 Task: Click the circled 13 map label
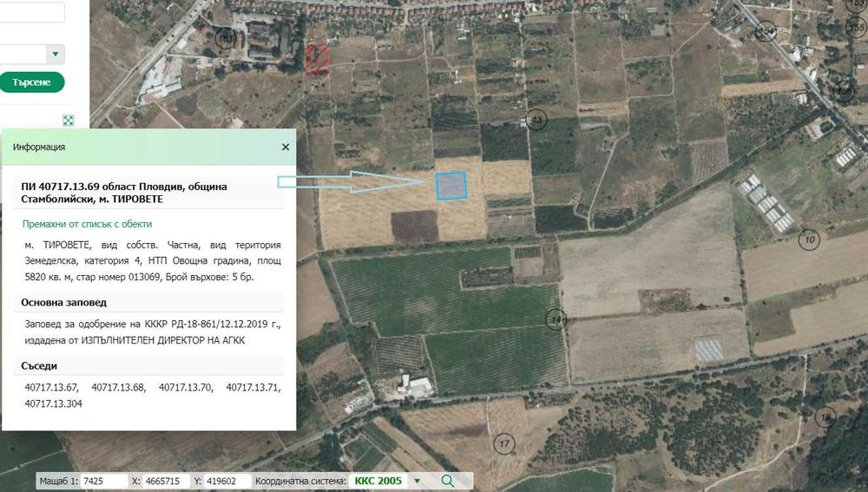point(536,120)
